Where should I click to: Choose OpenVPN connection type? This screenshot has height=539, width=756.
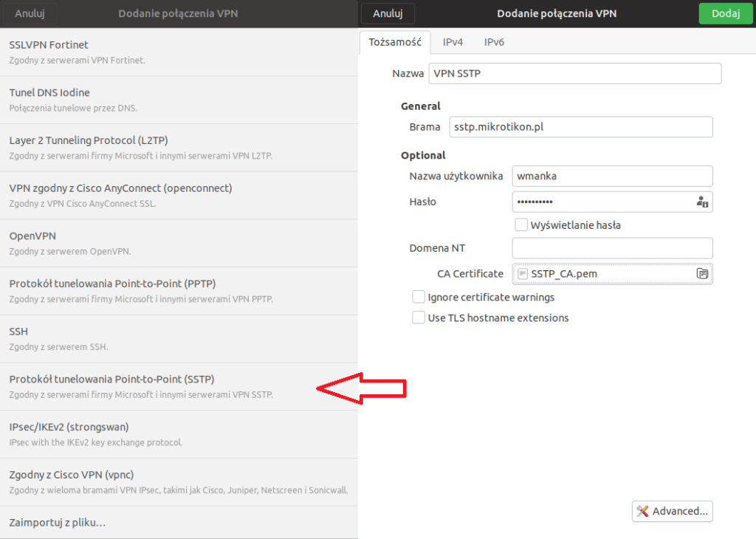[x=179, y=243]
